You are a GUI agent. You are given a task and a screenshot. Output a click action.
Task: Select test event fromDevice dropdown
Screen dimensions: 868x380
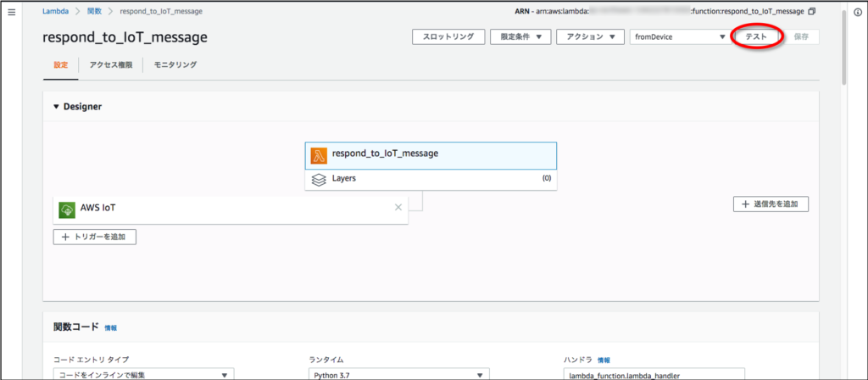point(680,37)
